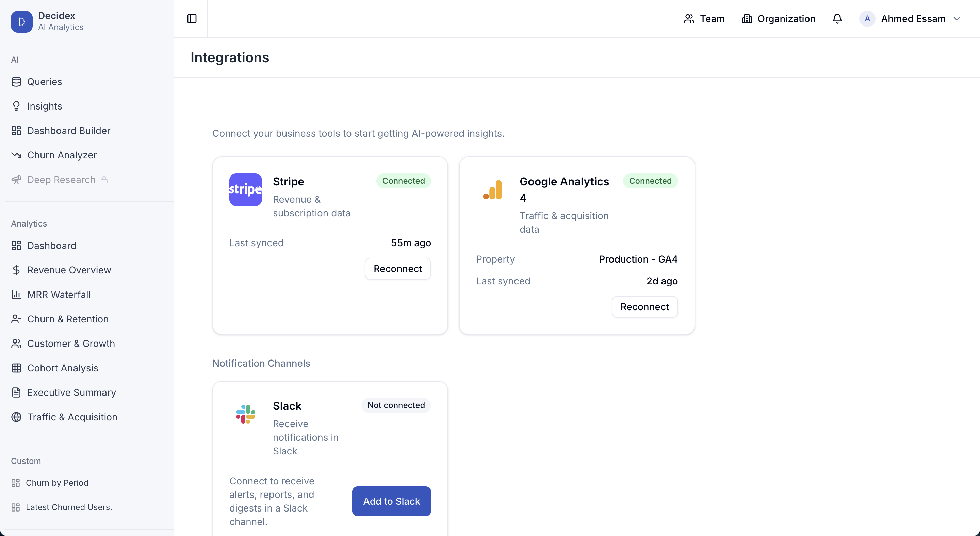Click the user avatar letter A
This screenshot has width=980, height=536.
click(x=867, y=19)
